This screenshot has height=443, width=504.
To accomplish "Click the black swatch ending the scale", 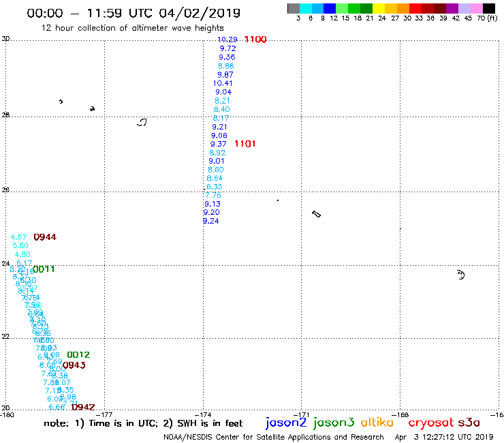I will pos(488,8).
